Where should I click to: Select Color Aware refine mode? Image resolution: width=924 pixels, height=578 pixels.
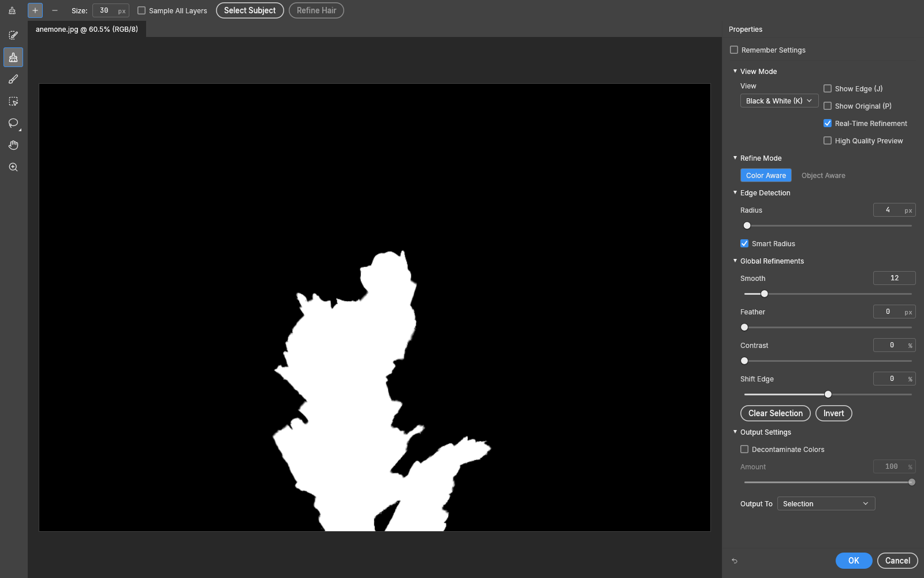[x=766, y=175]
